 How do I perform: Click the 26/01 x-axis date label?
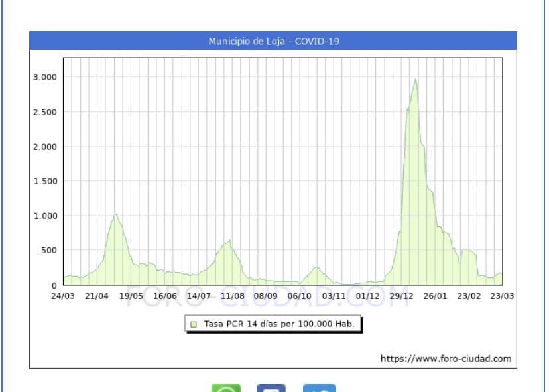coord(435,296)
